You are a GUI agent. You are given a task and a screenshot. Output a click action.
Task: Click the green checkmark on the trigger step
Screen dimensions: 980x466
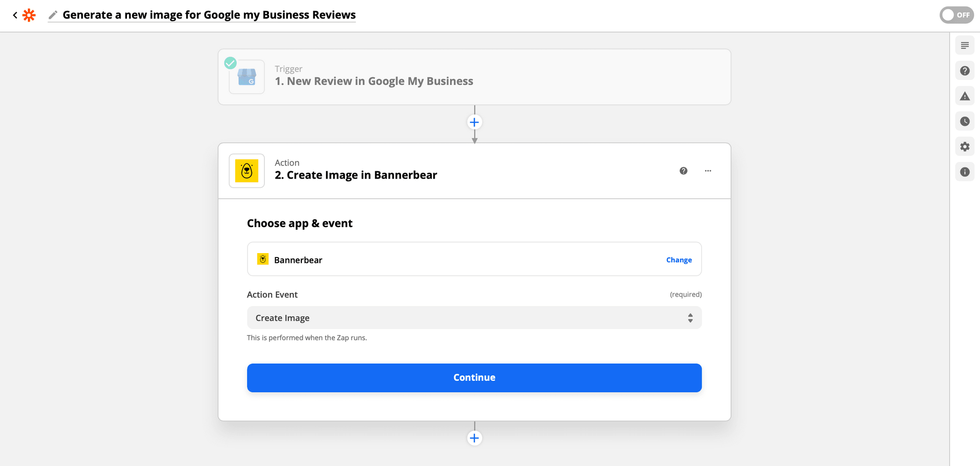click(230, 63)
